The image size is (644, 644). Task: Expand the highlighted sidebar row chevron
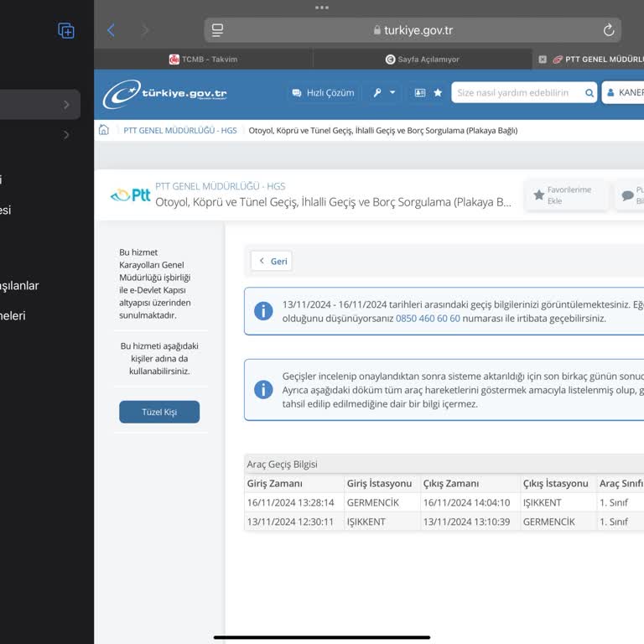pyautogui.click(x=66, y=105)
